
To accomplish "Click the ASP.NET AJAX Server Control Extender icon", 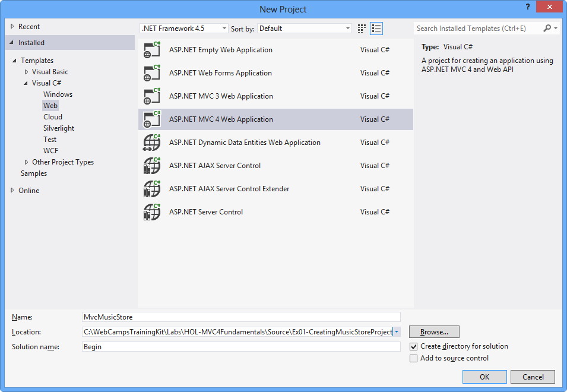I will 151,188.
